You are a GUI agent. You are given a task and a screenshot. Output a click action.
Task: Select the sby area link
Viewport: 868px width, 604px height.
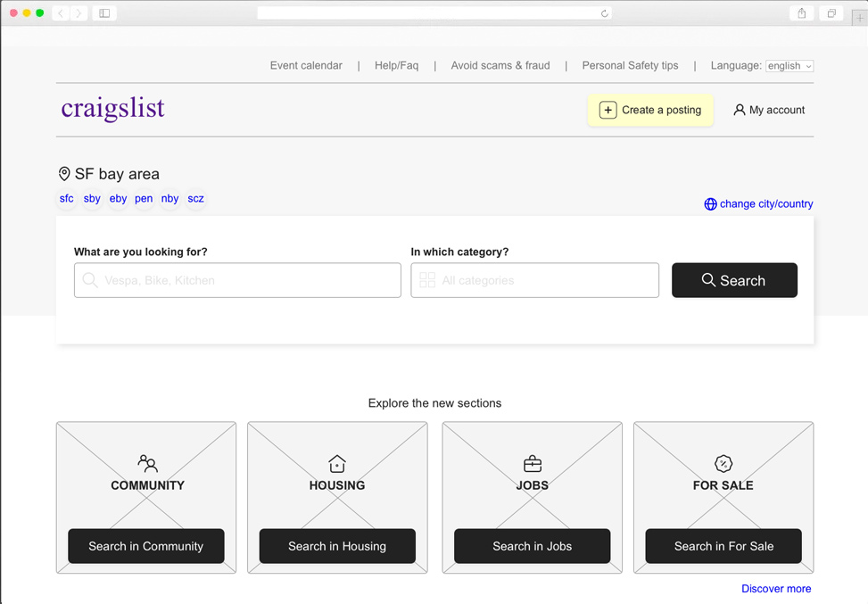(92, 198)
